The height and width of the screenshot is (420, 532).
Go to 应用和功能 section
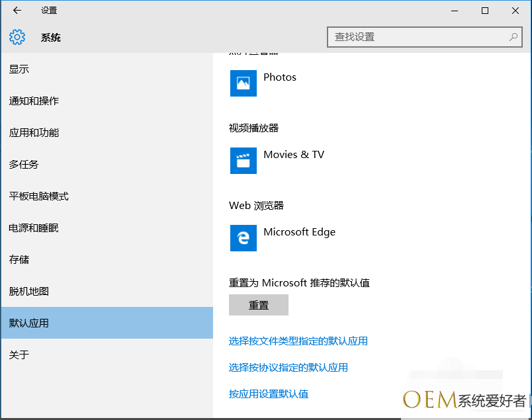point(34,133)
